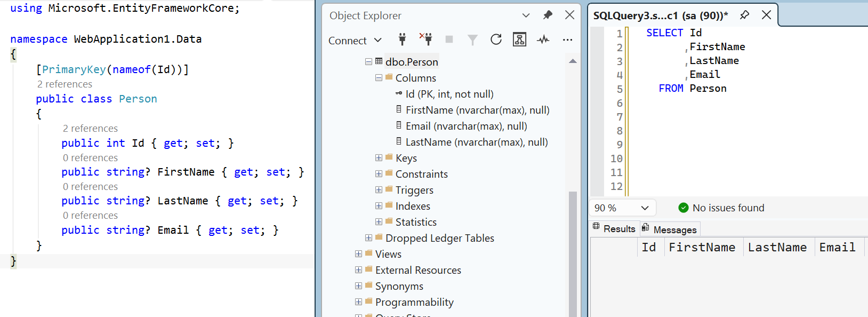
Task: Open the more options ellipsis in Object Explorer
Action: pyautogui.click(x=567, y=39)
